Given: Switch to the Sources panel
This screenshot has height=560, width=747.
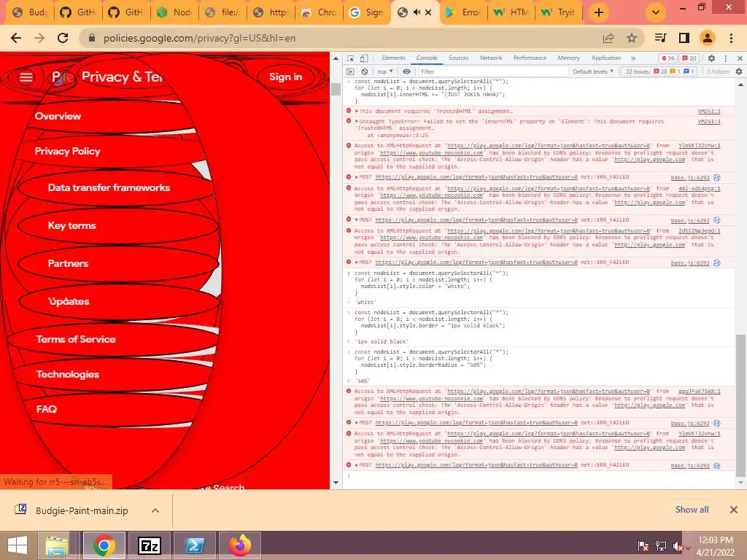Looking at the screenshot, I should pos(458,58).
